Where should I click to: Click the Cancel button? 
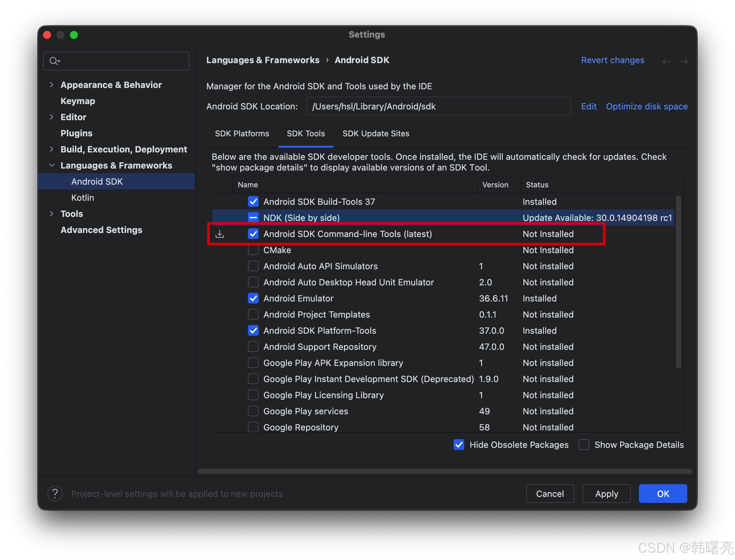point(550,494)
